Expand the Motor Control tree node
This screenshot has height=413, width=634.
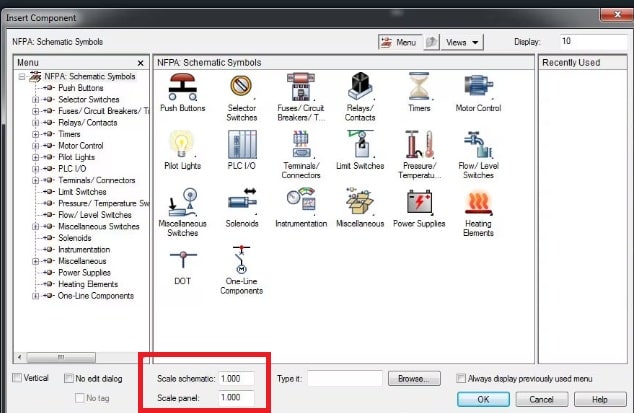(36, 146)
